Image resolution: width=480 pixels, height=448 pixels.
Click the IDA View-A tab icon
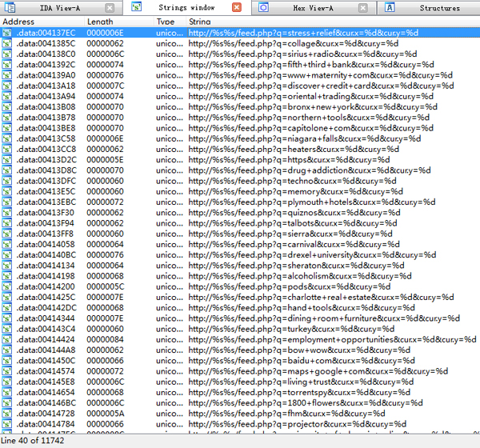[10, 7]
